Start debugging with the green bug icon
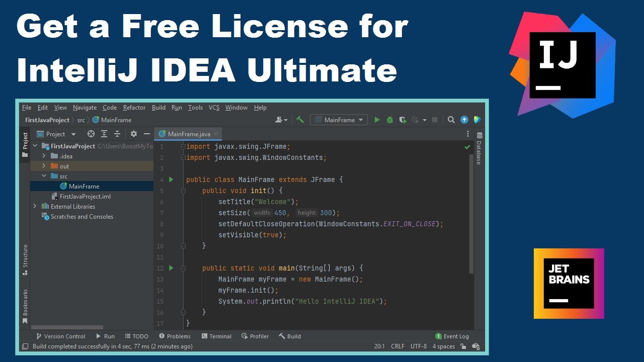This screenshot has width=644, height=362. click(x=389, y=120)
